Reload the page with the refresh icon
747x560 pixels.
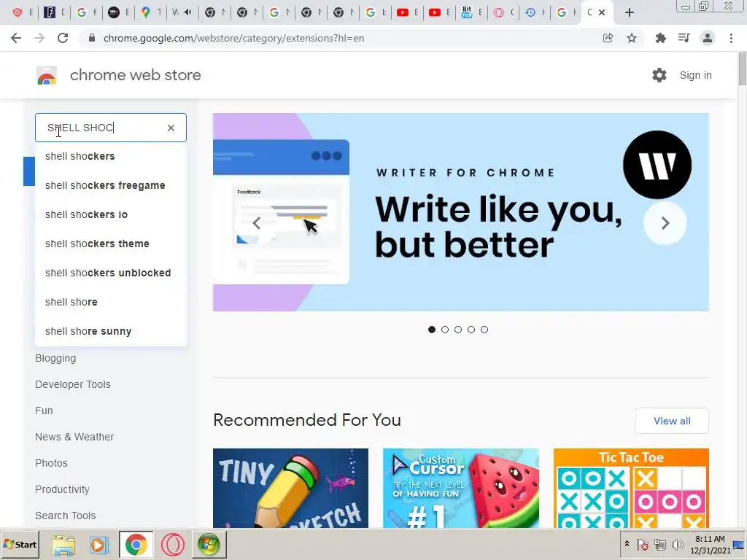point(63,38)
